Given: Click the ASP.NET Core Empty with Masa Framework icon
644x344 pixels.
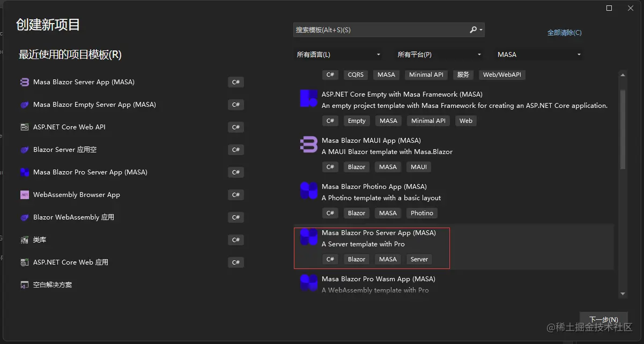Looking at the screenshot, I should [309, 99].
